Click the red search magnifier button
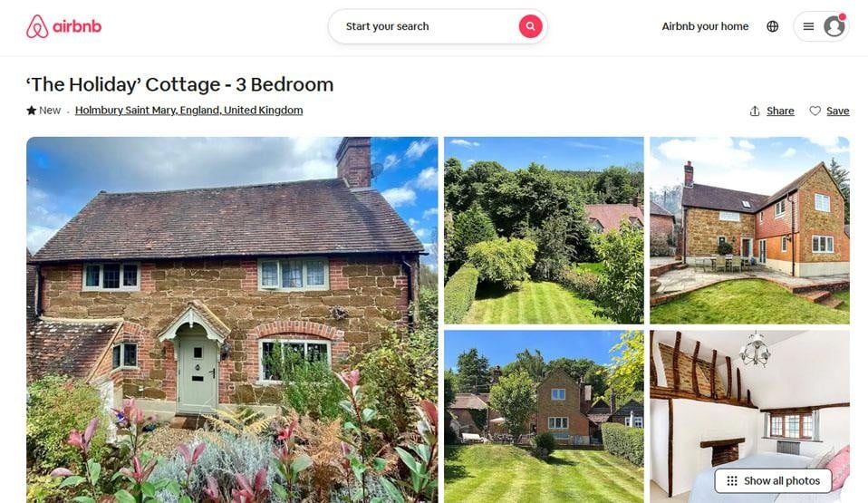Viewport: 868px width, 503px height. coord(530,26)
